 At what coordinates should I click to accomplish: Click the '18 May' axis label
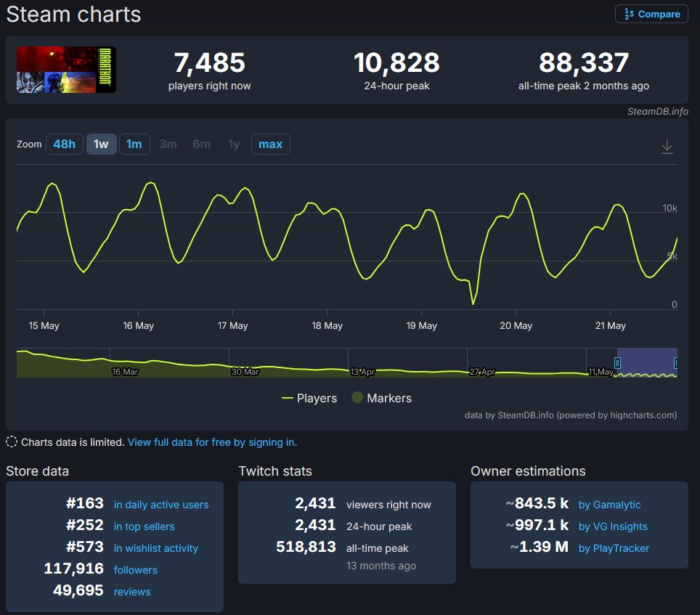[327, 326]
